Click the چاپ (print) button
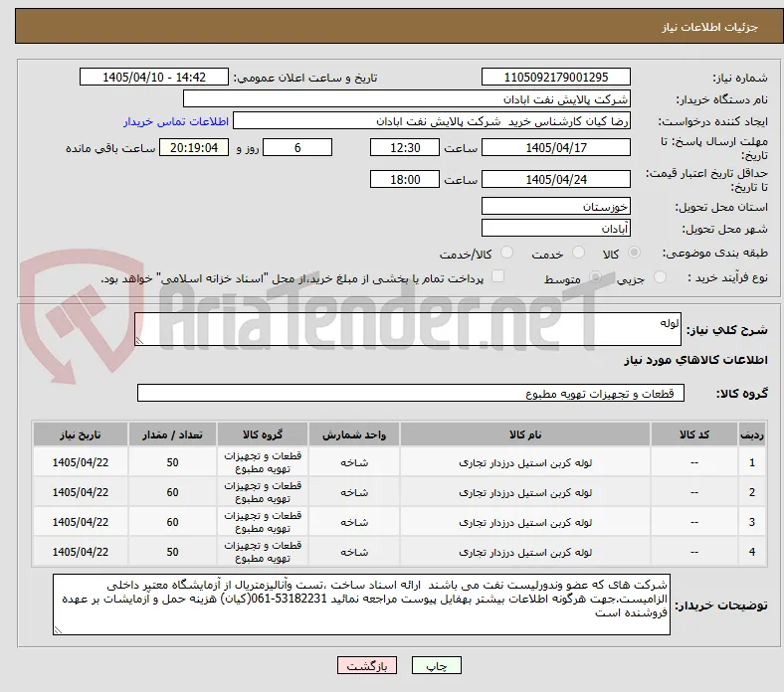The width and height of the screenshot is (784, 692). coord(436,665)
